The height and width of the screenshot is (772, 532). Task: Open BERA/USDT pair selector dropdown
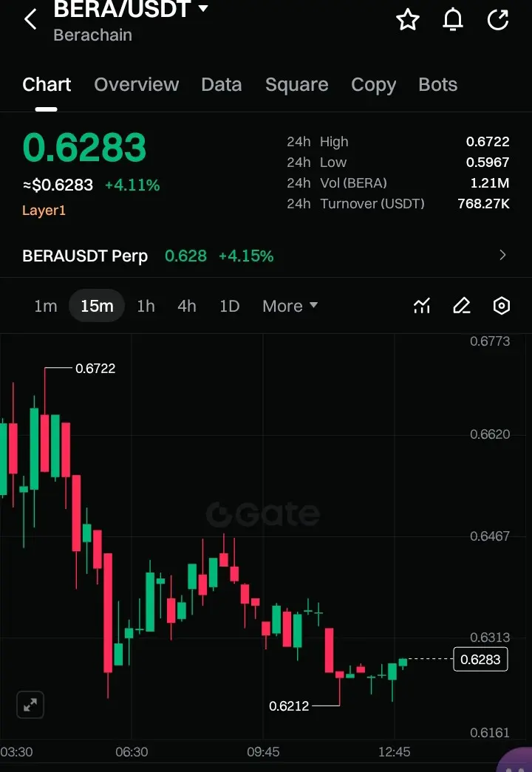click(x=131, y=9)
